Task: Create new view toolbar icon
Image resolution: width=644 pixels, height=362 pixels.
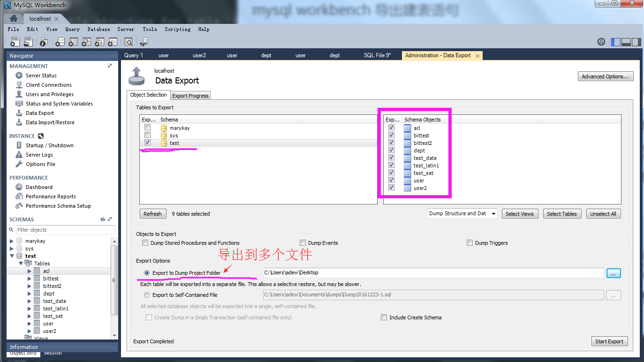Action: pos(86,42)
